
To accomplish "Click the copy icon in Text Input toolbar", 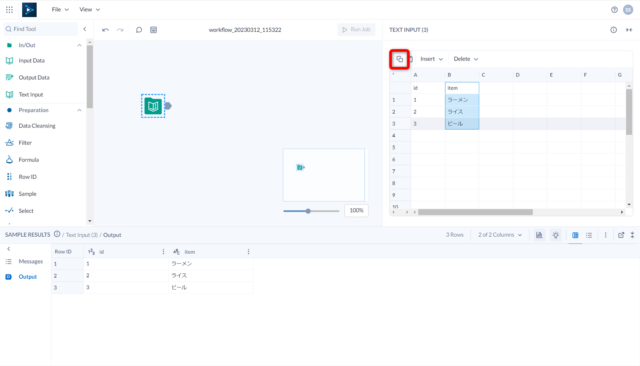I will click(400, 59).
